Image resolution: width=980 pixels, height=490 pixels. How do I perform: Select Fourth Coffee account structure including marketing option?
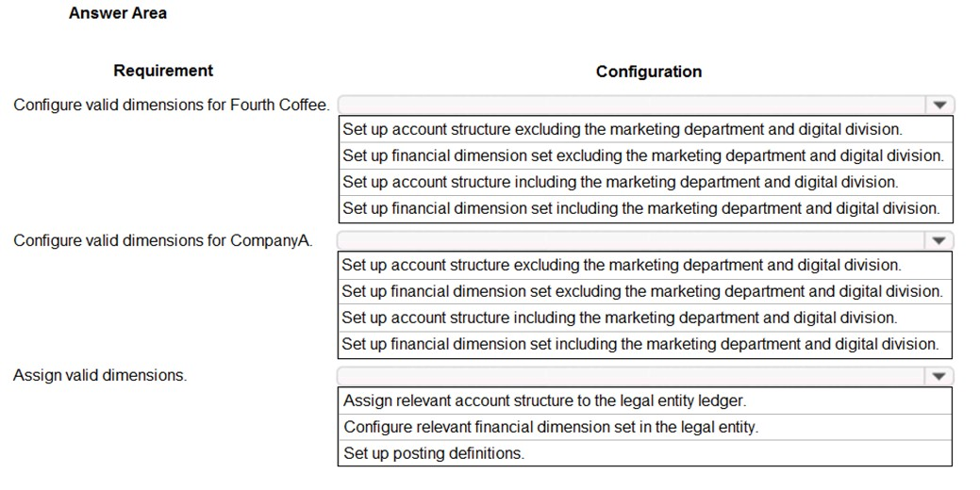coord(646,182)
